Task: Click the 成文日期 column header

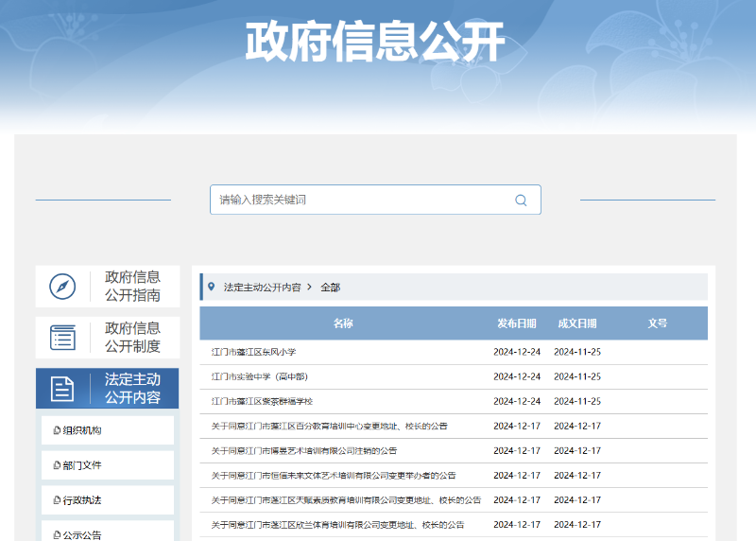Action: tap(577, 323)
